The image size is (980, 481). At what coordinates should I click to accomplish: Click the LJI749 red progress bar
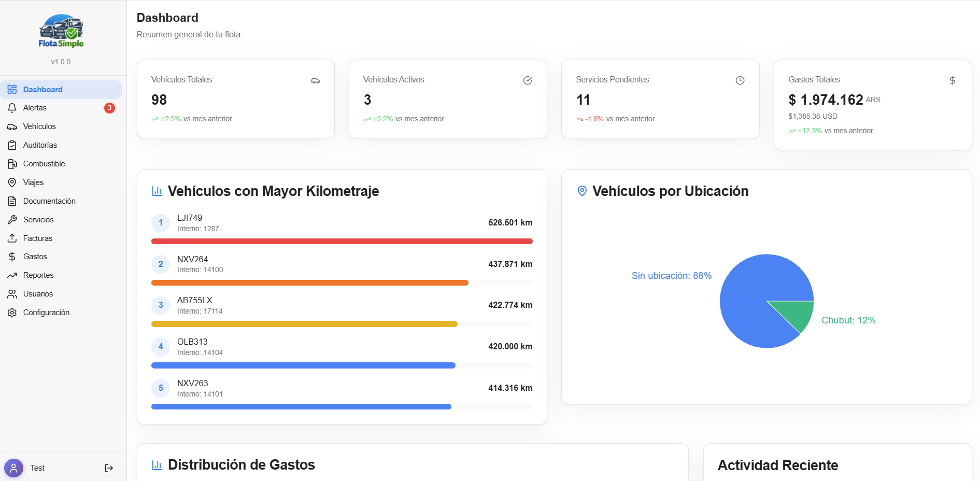coord(342,241)
